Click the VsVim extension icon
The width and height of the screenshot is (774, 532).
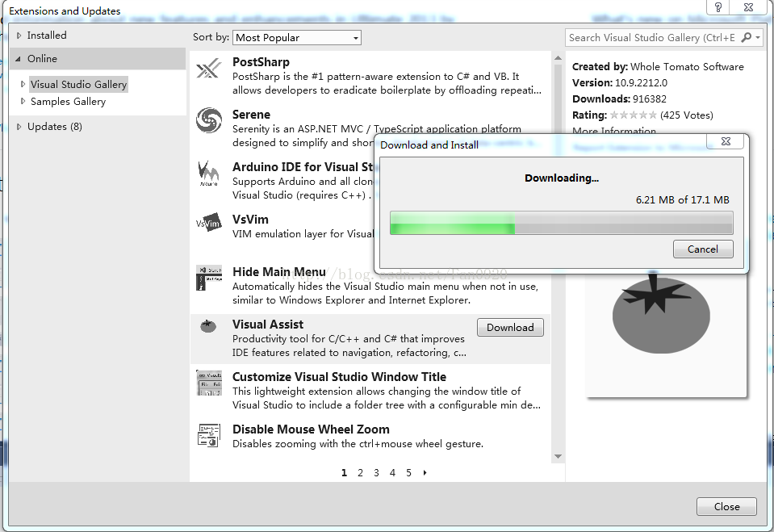coord(208,224)
